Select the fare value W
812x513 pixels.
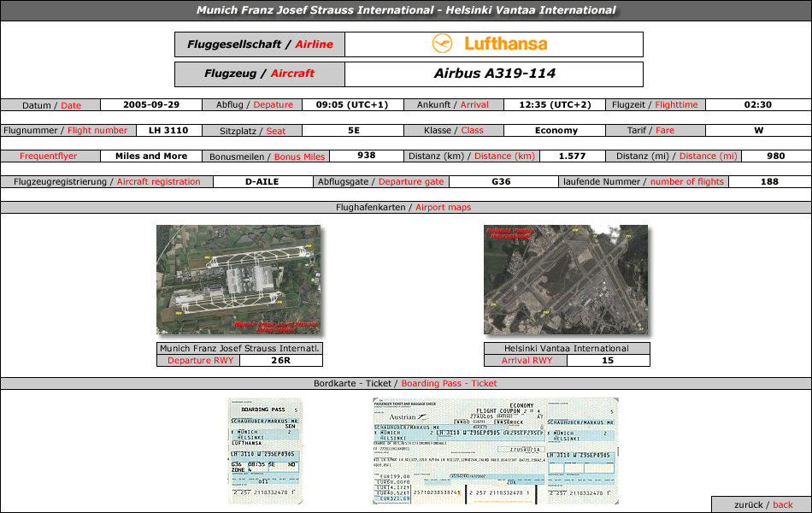click(759, 131)
